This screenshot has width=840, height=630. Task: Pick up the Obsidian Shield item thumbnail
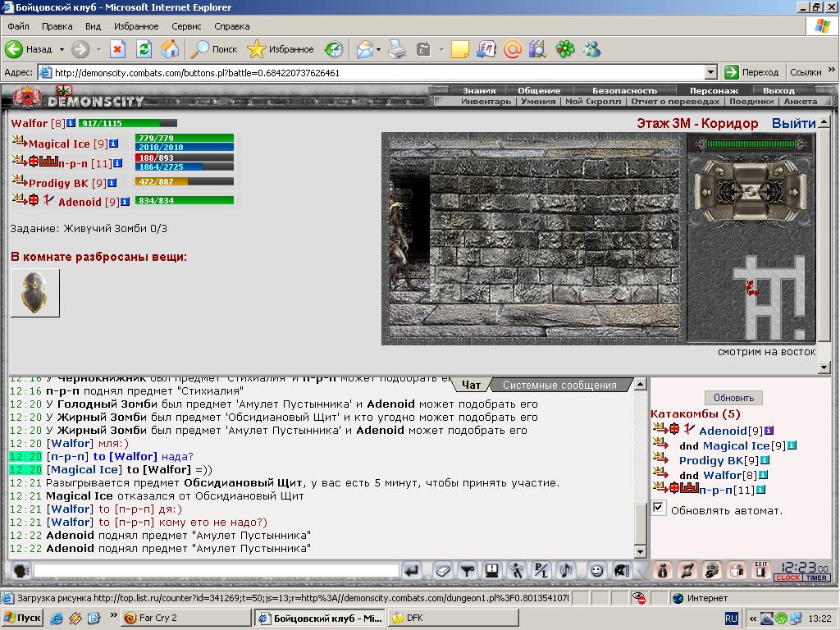[34, 293]
